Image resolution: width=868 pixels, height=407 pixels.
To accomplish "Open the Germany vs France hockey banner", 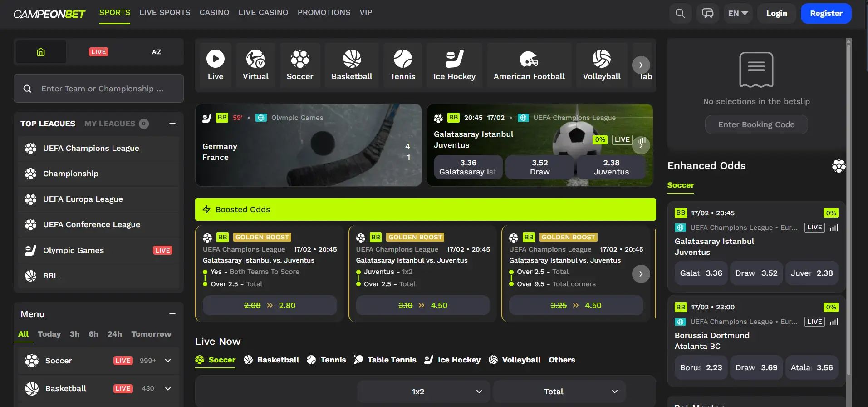I will 309,145.
